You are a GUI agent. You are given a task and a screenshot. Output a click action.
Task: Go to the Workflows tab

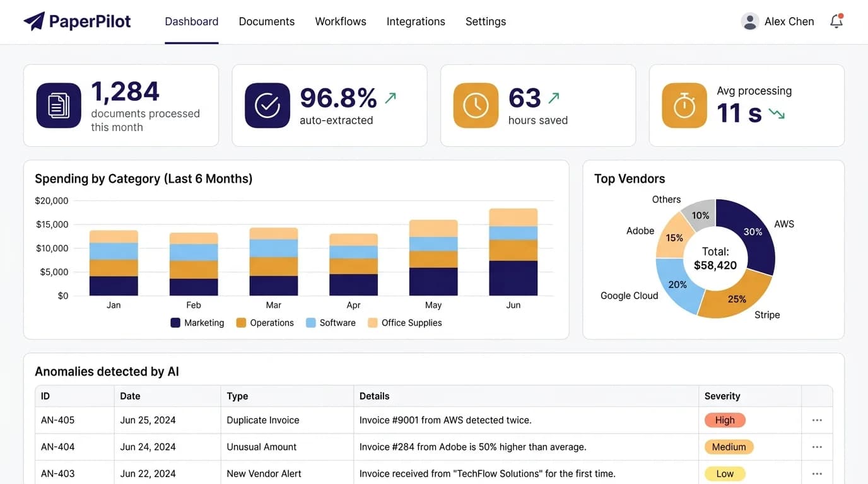click(x=341, y=21)
